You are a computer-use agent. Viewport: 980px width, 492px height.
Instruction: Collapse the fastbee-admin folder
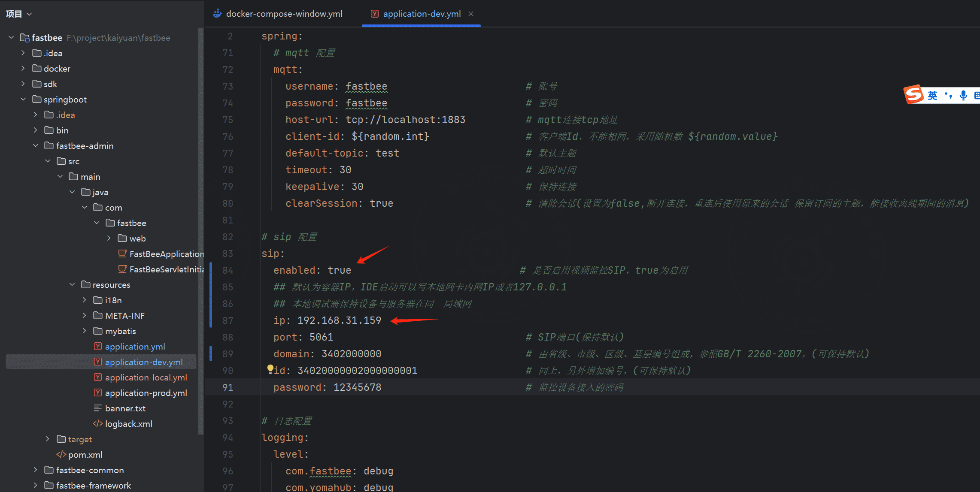(36, 146)
